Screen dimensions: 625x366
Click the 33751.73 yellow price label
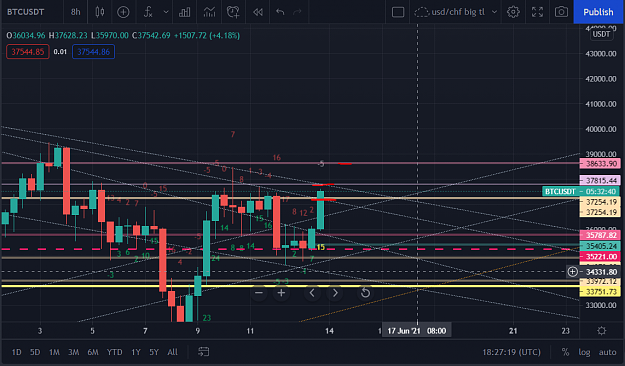(x=600, y=292)
